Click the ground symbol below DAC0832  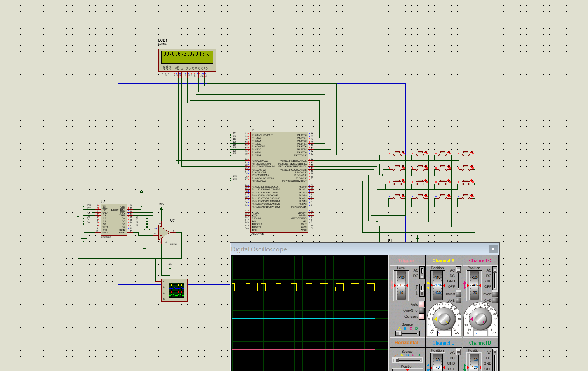coord(84,239)
